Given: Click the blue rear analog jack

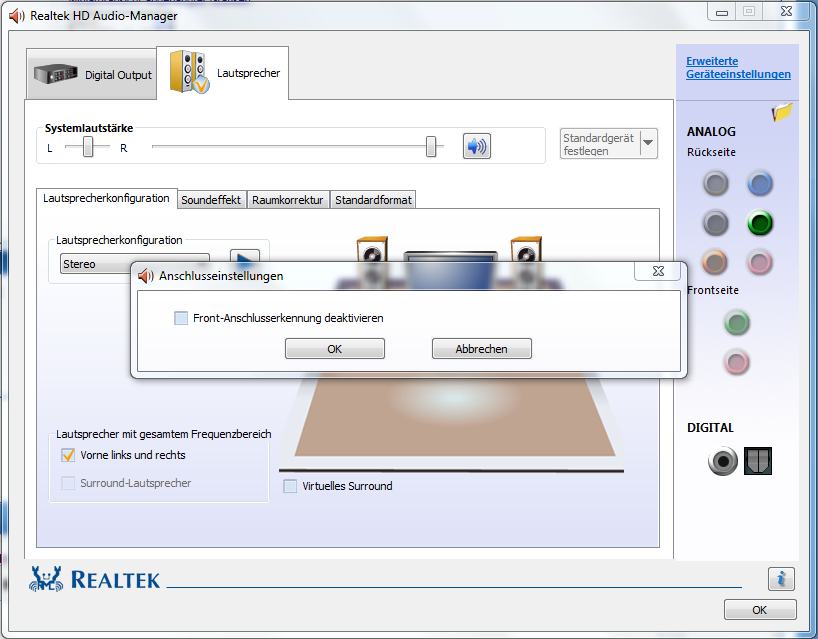Looking at the screenshot, I should click(x=760, y=184).
